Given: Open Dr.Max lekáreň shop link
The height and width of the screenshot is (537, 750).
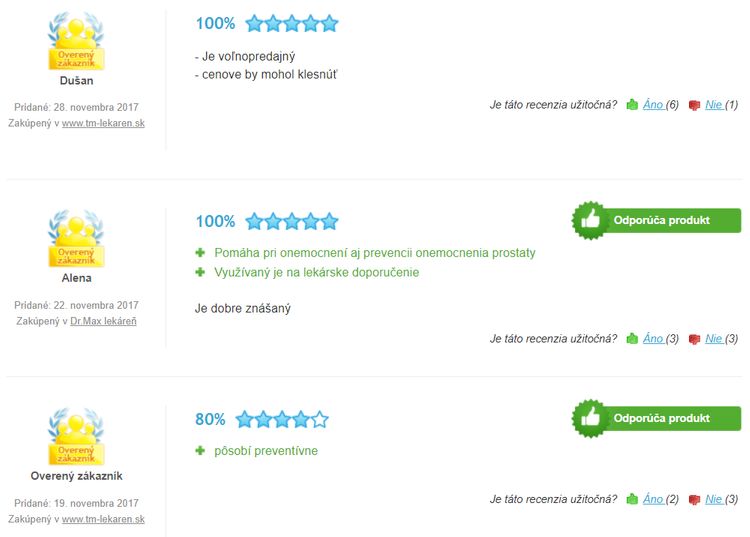Looking at the screenshot, I should (x=103, y=321).
